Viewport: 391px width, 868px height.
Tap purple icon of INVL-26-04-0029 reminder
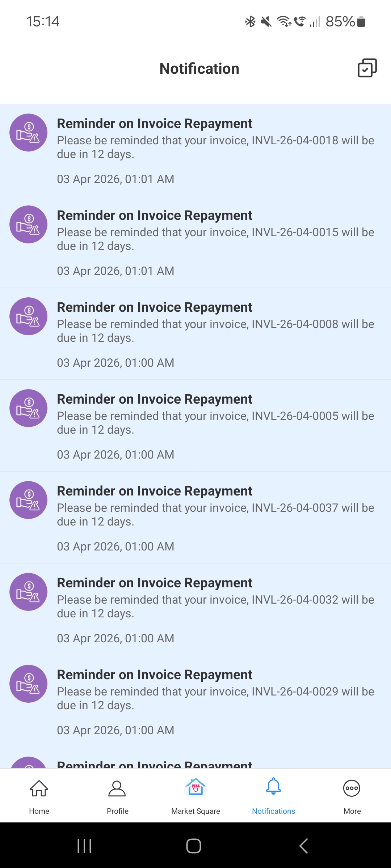coord(28,684)
